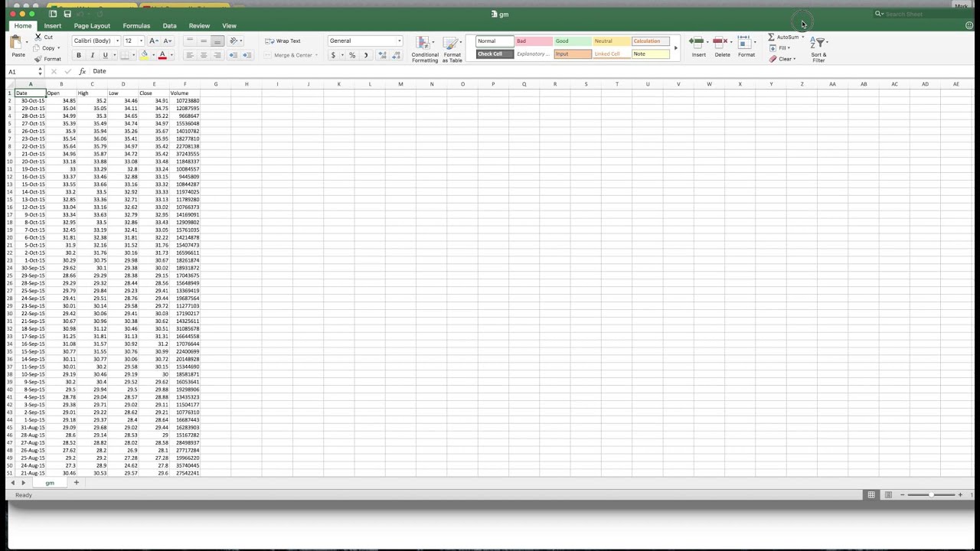Apply the Good cell style
Viewport: 980px width, 551px height.
tap(573, 41)
